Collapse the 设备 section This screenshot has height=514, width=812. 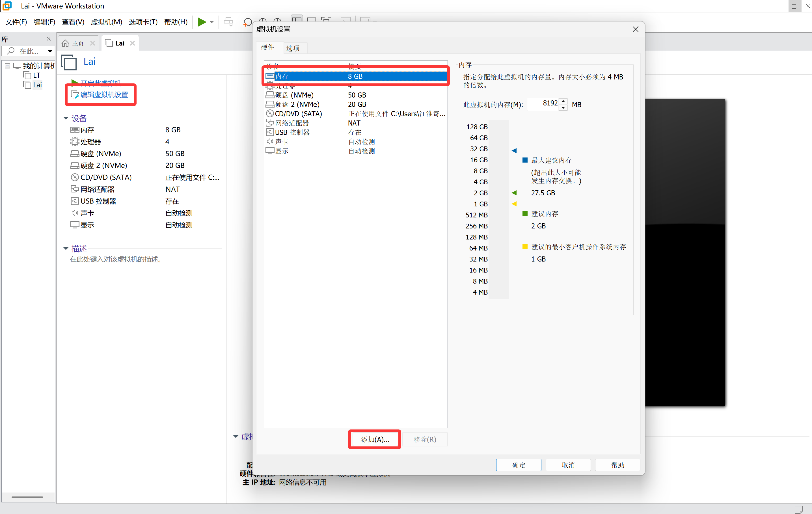66,118
